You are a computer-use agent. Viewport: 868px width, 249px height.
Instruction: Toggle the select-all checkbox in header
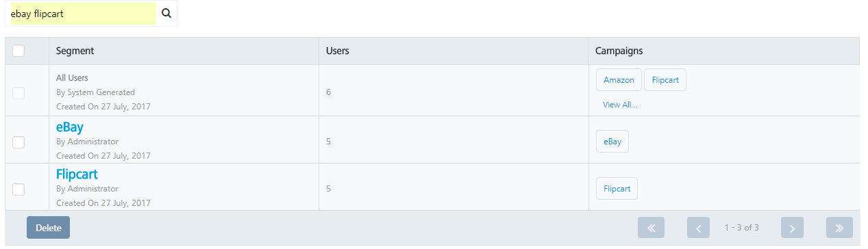[18, 51]
